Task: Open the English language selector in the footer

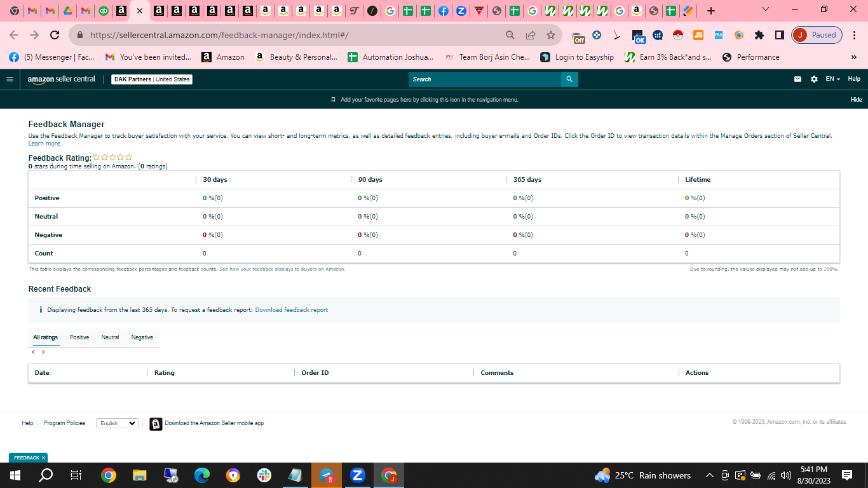Action: pos(117,423)
